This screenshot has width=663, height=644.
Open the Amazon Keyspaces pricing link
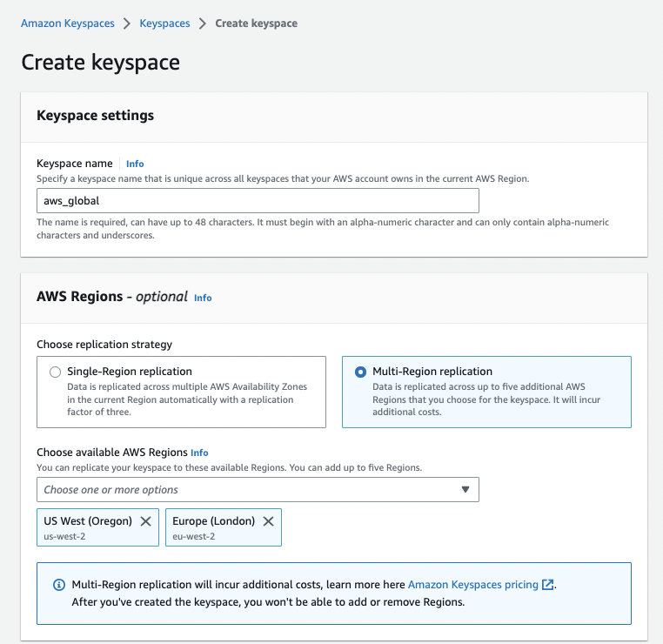(472, 585)
